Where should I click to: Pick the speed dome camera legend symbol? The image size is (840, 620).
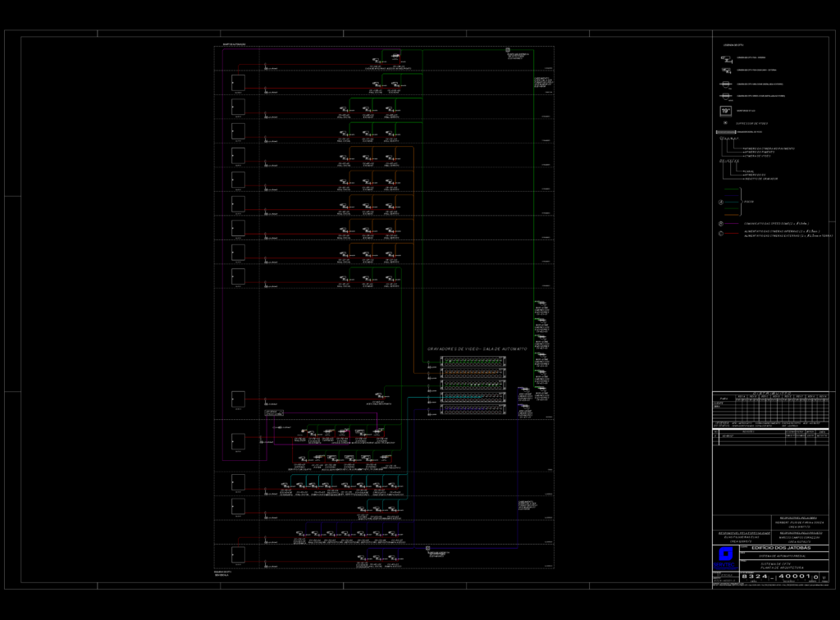[x=726, y=97]
